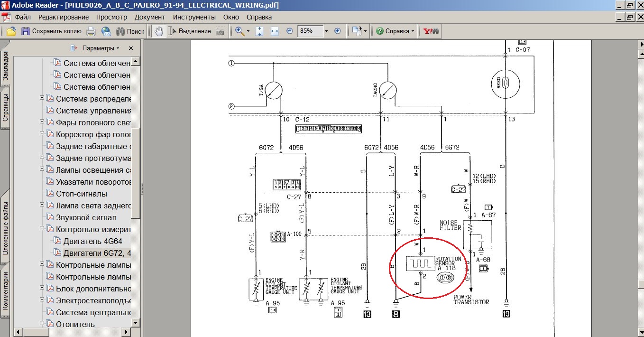
Task: Click the Email document icon
Action: click(x=106, y=31)
